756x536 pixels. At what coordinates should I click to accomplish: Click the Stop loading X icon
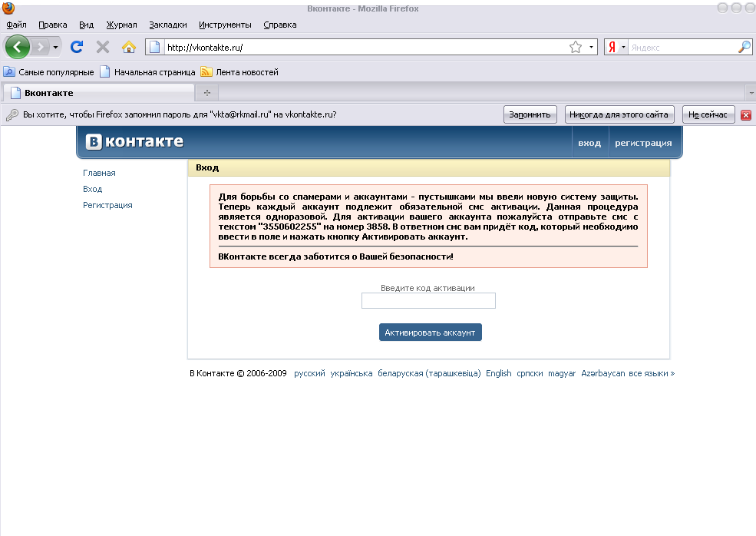click(102, 48)
